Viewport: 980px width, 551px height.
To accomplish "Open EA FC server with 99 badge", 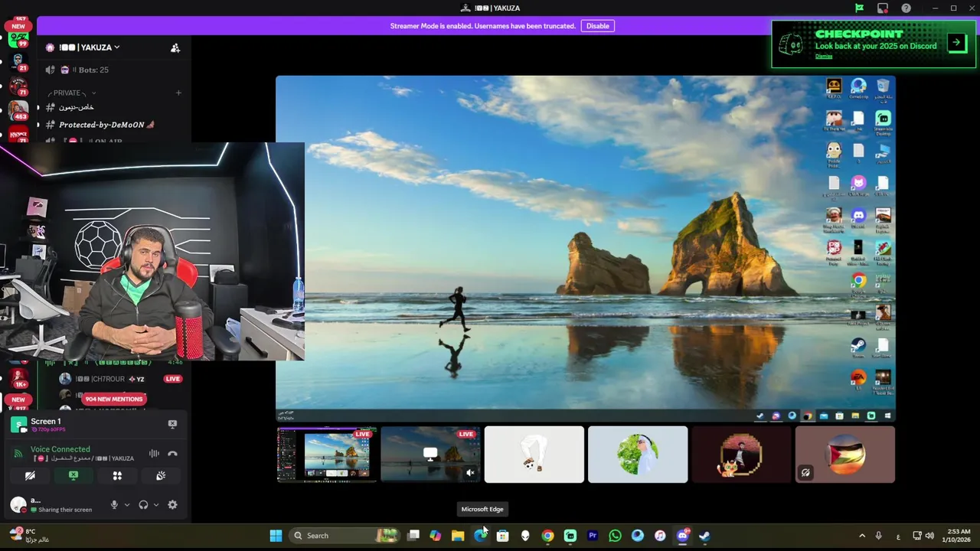I will pos(18,40).
